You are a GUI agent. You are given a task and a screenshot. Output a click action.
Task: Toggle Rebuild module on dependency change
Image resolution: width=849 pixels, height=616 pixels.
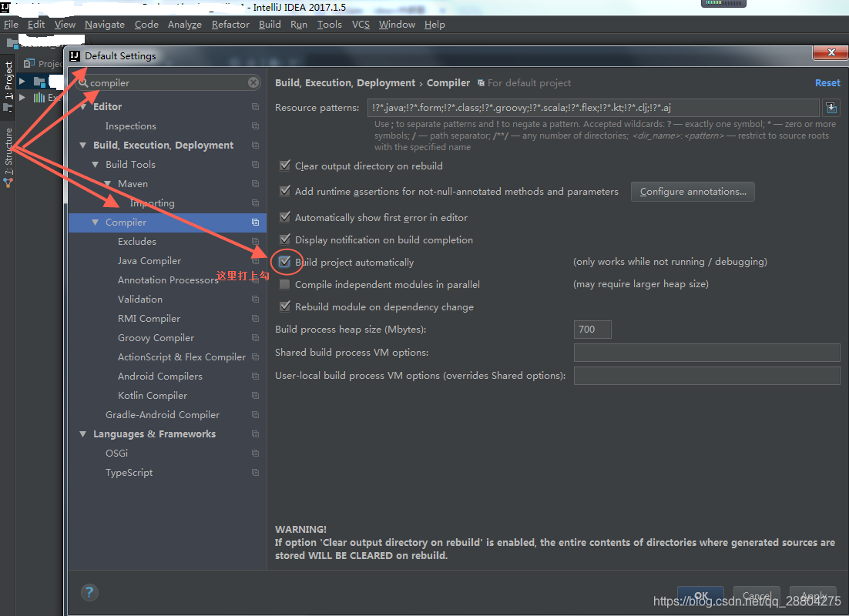(285, 306)
